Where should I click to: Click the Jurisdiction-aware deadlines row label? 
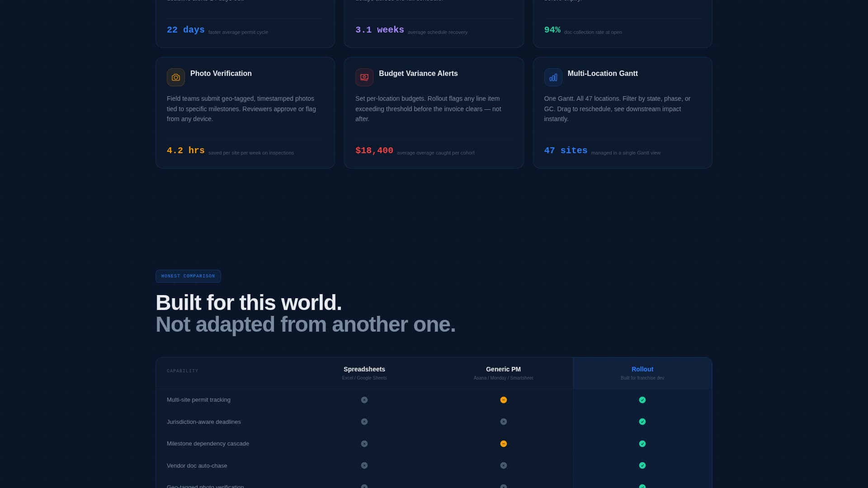pyautogui.click(x=204, y=422)
